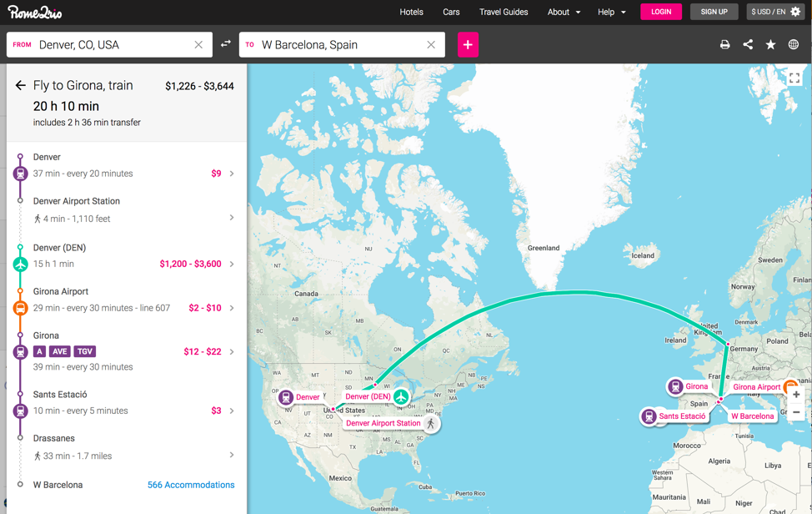Open the Travel Guides page
Viewport: 812px width, 514px height.
pyautogui.click(x=504, y=13)
